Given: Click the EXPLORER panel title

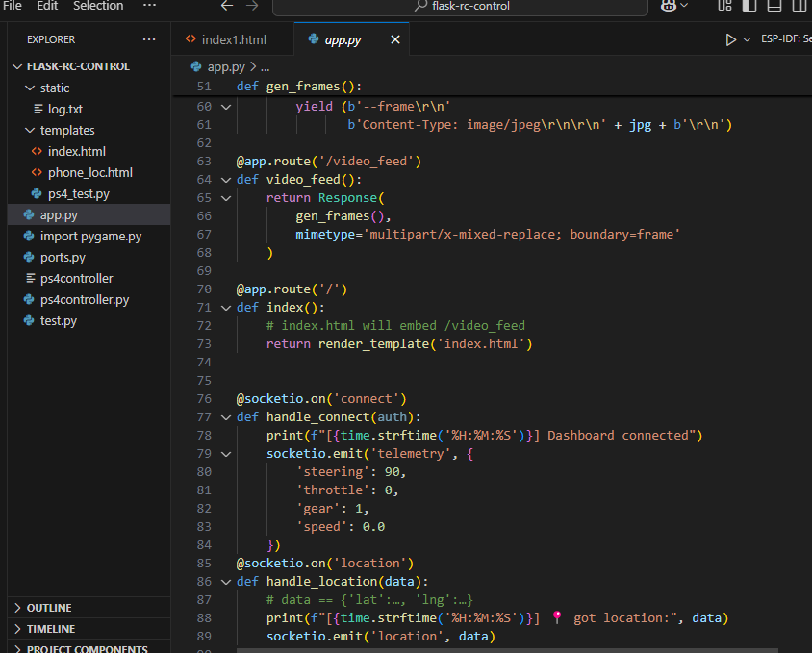Looking at the screenshot, I should (x=51, y=39).
